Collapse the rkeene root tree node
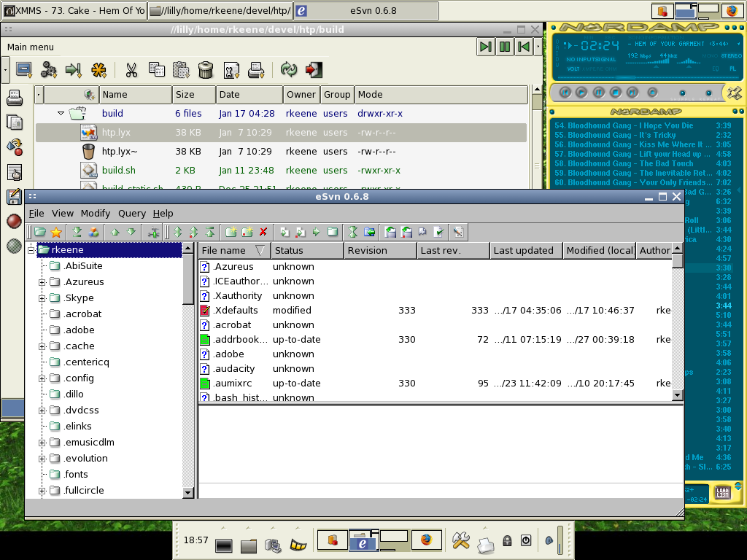Screen dimensions: 747x560 [31, 250]
